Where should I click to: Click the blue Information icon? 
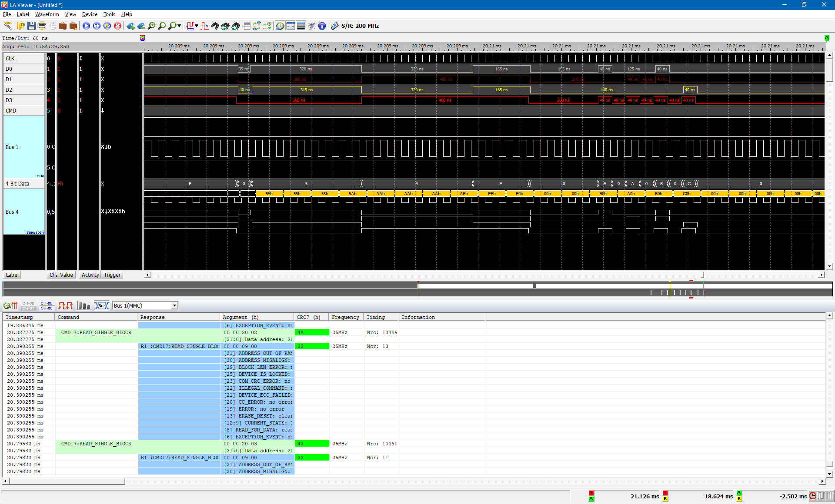(322, 26)
